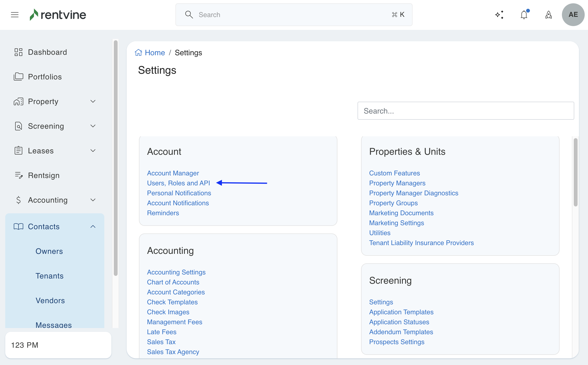Click the rentvine logo
Viewport: 588px width, 365px height.
click(58, 15)
